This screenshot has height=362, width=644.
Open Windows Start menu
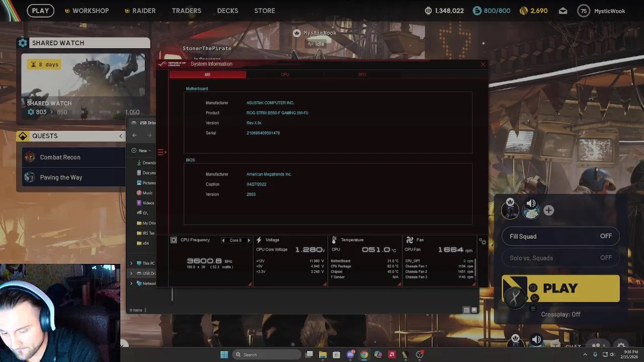point(224,354)
